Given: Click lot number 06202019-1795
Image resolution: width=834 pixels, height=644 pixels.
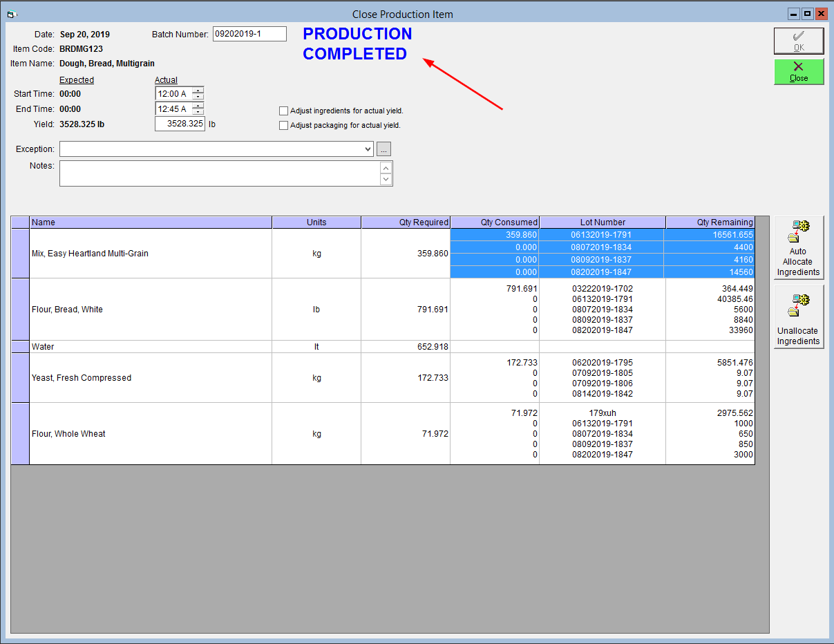Looking at the screenshot, I should (x=603, y=363).
